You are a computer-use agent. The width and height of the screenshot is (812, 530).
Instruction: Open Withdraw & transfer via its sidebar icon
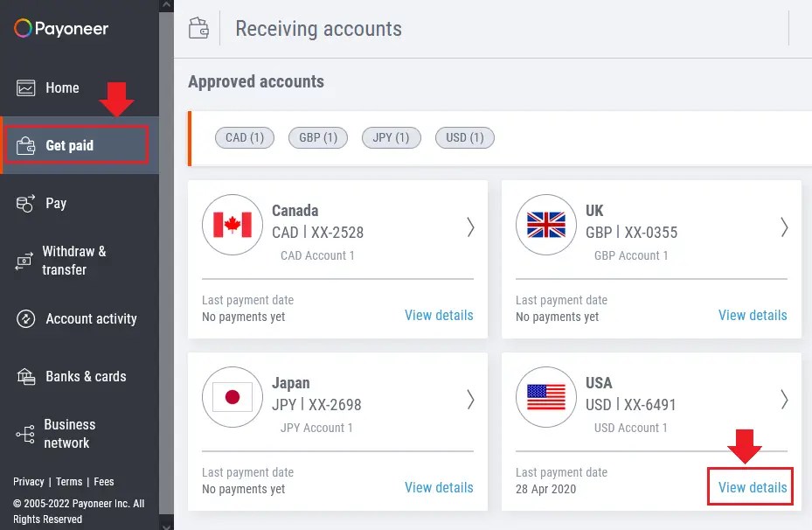click(25, 259)
